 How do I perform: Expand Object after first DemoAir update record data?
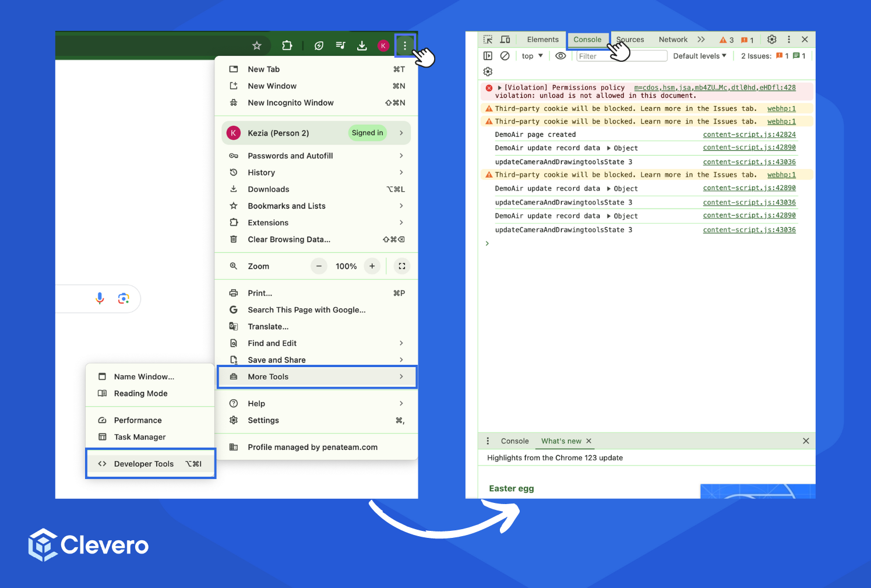click(x=609, y=148)
